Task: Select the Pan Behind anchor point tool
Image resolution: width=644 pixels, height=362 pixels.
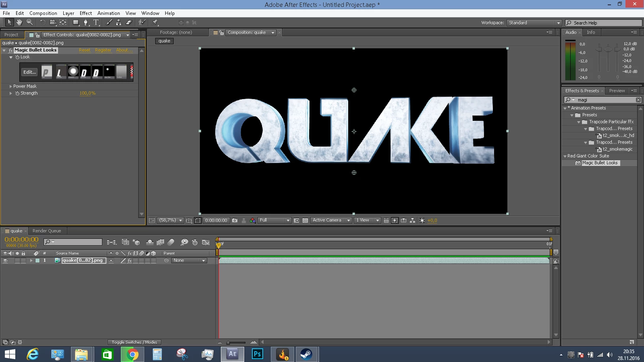Action: click(x=63, y=23)
